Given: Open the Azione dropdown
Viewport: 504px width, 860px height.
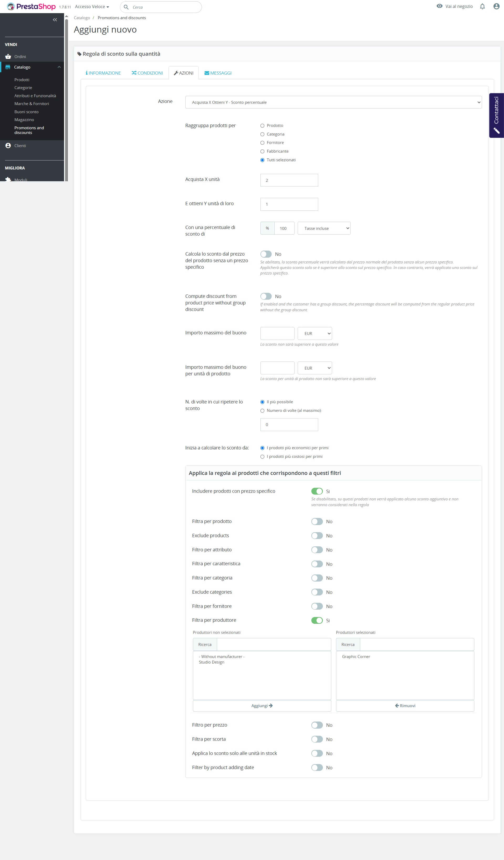Looking at the screenshot, I should [x=333, y=102].
